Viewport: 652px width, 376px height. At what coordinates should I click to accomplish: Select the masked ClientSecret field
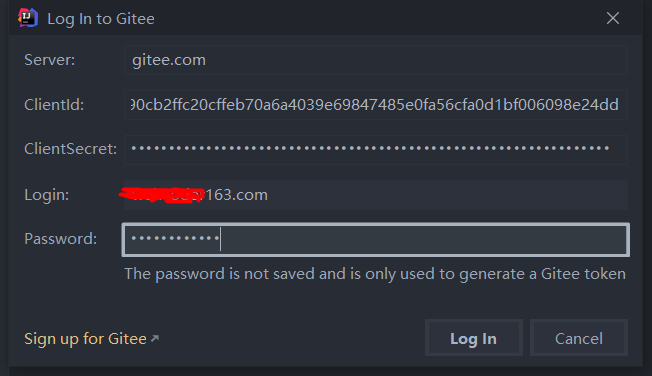tap(375, 149)
